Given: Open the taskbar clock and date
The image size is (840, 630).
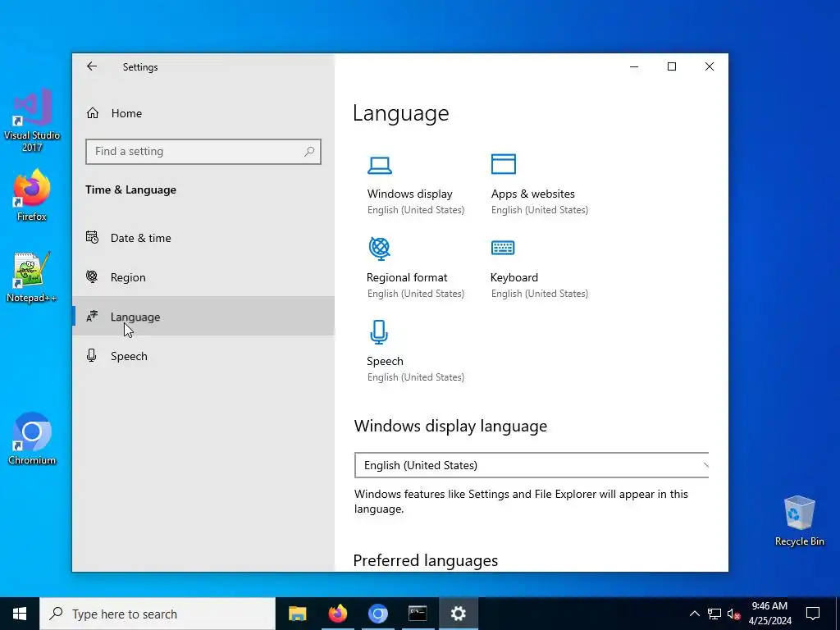Looking at the screenshot, I should point(769,614).
